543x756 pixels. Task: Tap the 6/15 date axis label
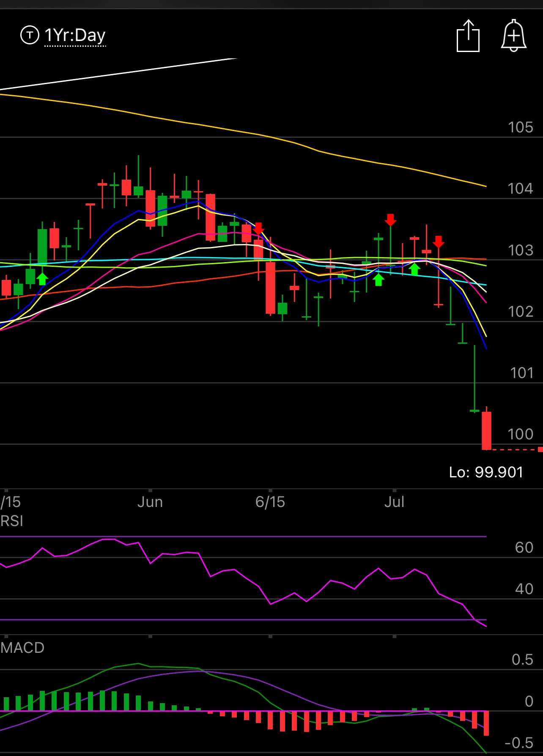(270, 502)
